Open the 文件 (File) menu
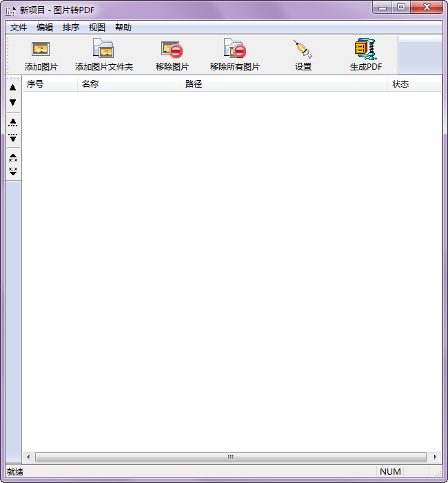 pyautogui.click(x=19, y=28)
